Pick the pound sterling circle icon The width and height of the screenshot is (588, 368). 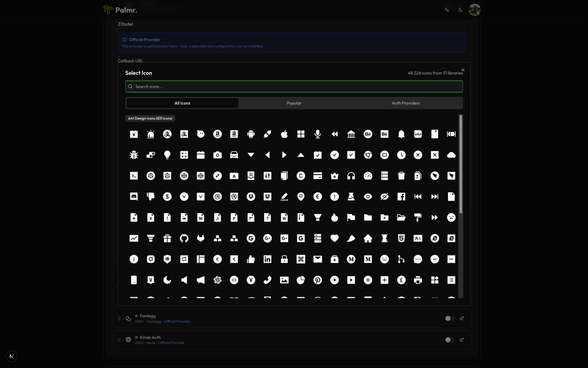(x=401, y=280)
